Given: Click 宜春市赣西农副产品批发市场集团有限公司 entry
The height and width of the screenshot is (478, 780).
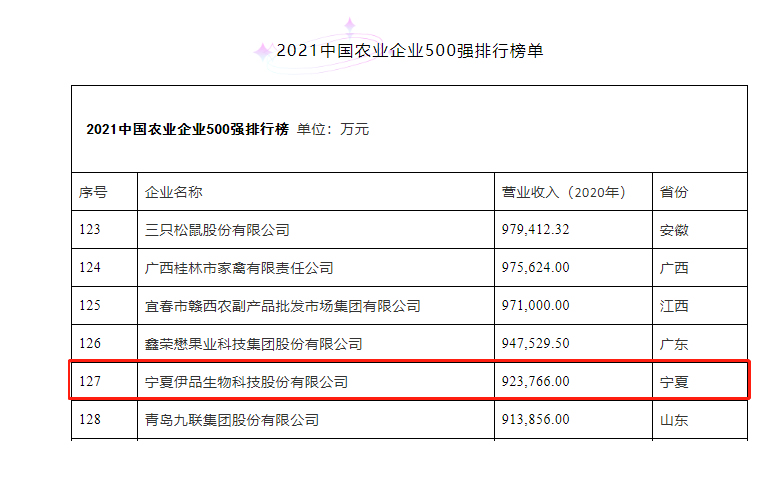Looking at the screenshot, I should pos(283,306).
